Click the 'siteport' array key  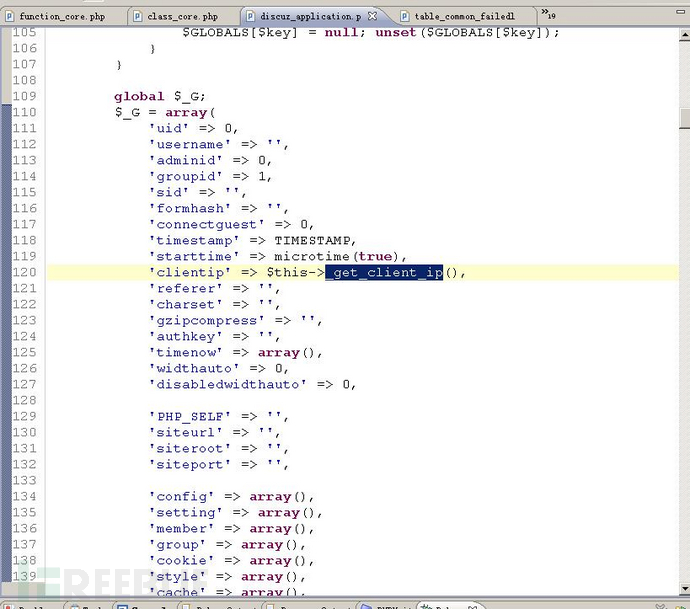tap(190, 465)
